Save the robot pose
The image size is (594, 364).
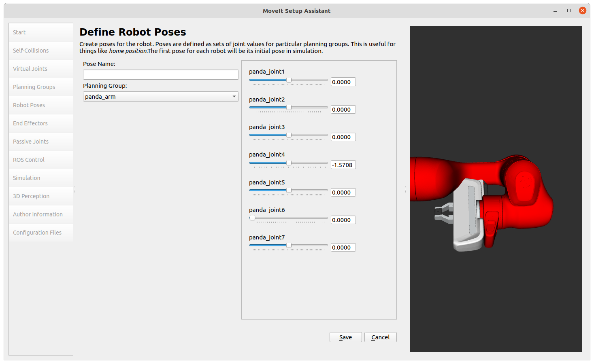(346, 337)
